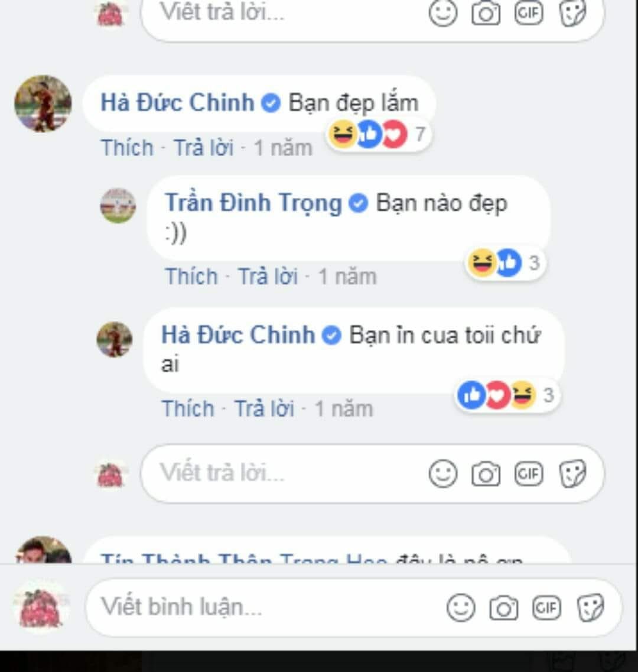
Task: Open emoji picker in the middle reply box
Action: point(443,473)
